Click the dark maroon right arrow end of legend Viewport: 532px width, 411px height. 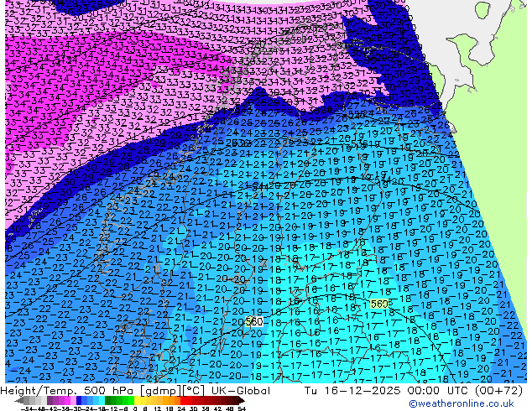click(242, 400)
